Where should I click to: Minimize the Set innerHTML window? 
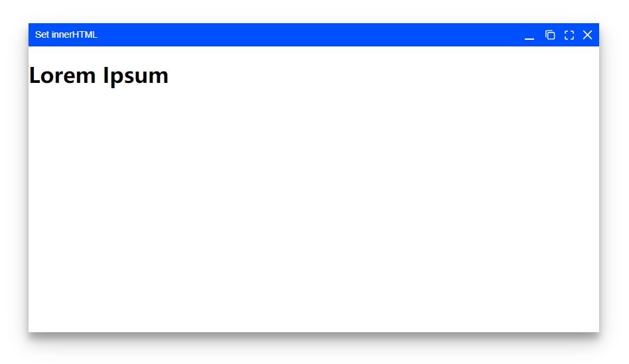(529, 35)
